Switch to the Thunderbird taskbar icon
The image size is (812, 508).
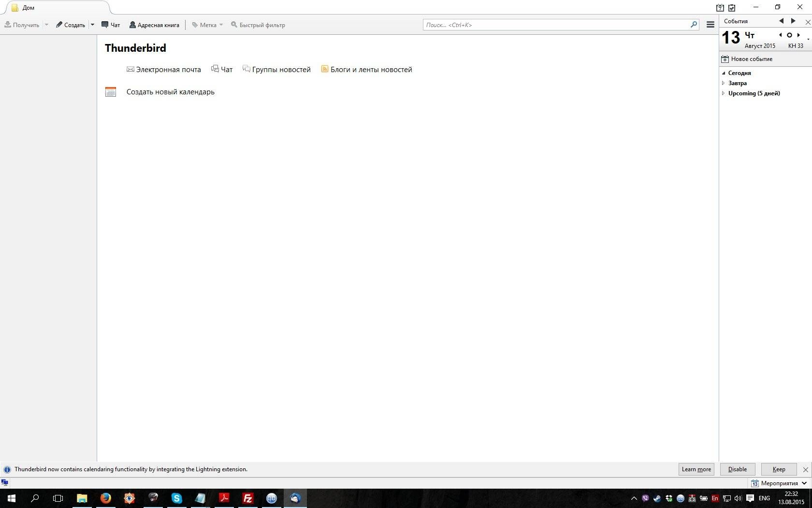(295, 498)
